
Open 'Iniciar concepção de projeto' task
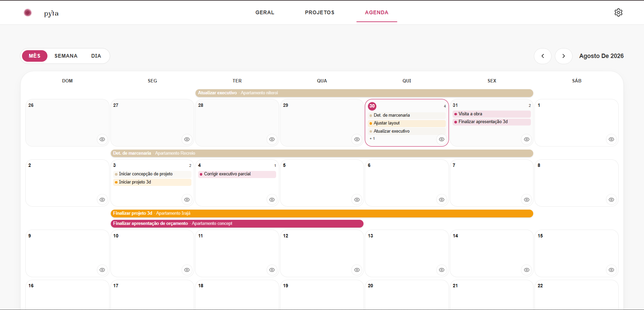152,174
